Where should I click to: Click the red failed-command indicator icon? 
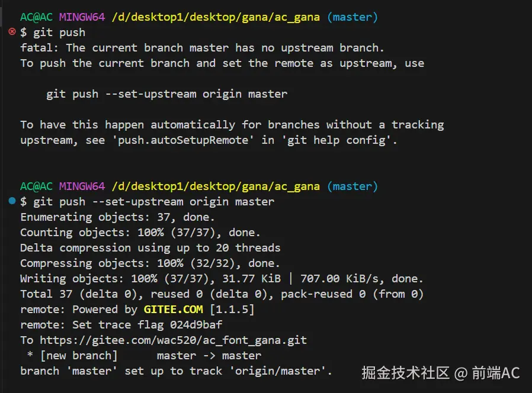[12, 32]
